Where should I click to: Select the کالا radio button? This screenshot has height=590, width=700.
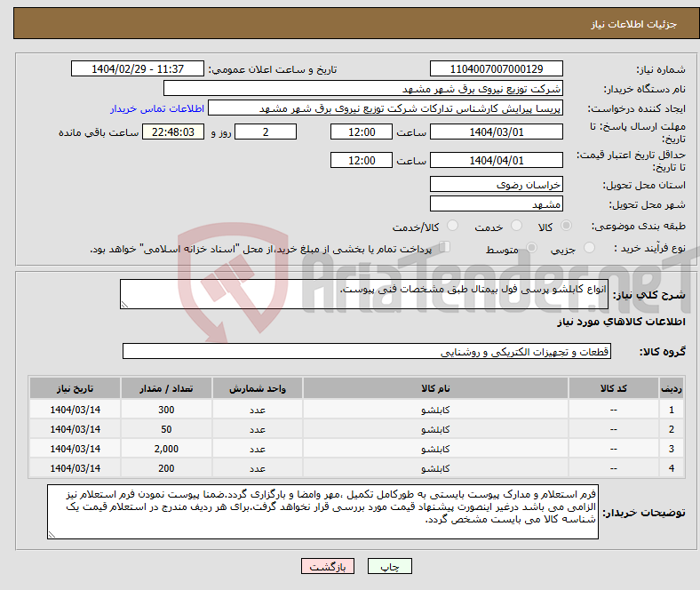[567, 227]
